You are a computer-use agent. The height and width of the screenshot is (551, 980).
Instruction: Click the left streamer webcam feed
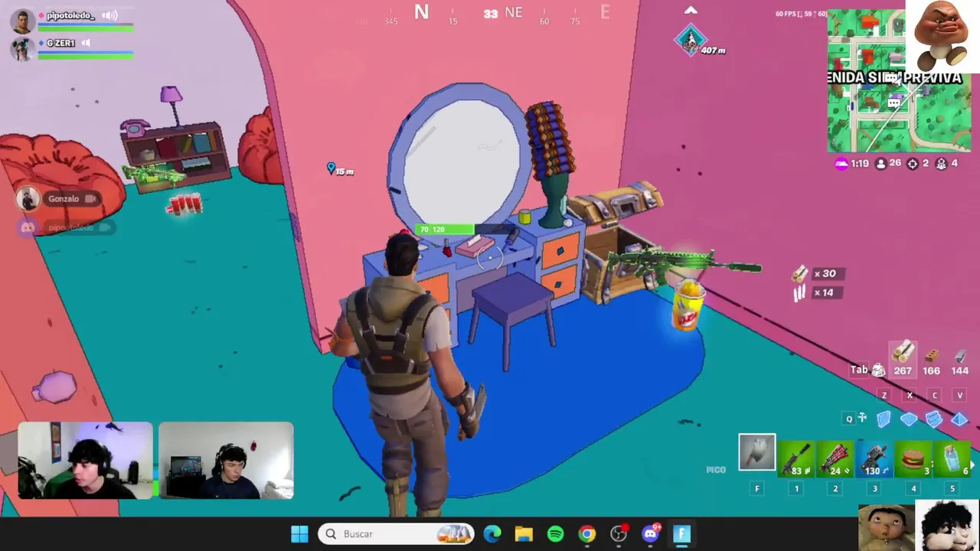click(x=85, y=460)
